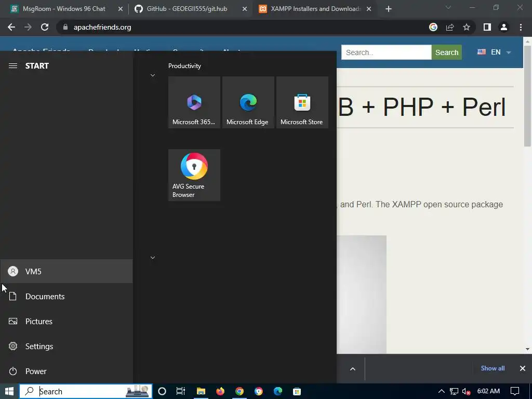Bookmark this page with the star
Image resolution: width=532 pixels, height=399 pixels.
[x=467, y=27]
